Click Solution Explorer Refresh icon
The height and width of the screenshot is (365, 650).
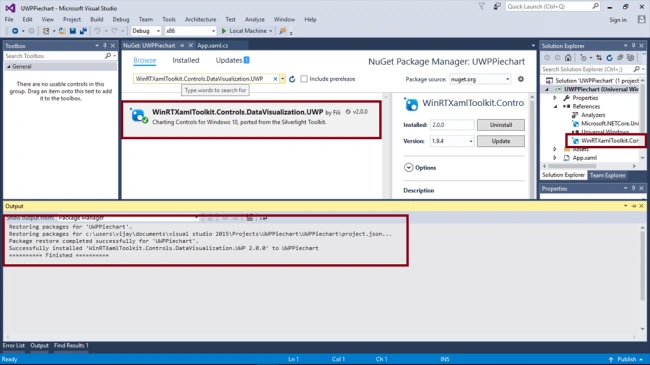[609, 58]
